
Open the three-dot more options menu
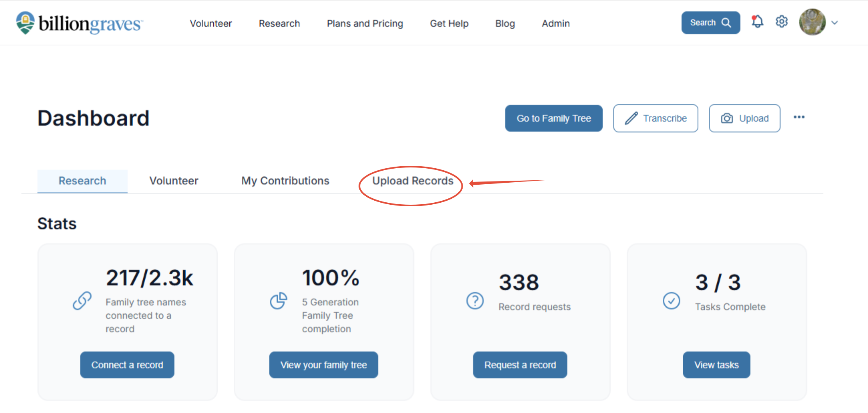[x=799, y=117]
